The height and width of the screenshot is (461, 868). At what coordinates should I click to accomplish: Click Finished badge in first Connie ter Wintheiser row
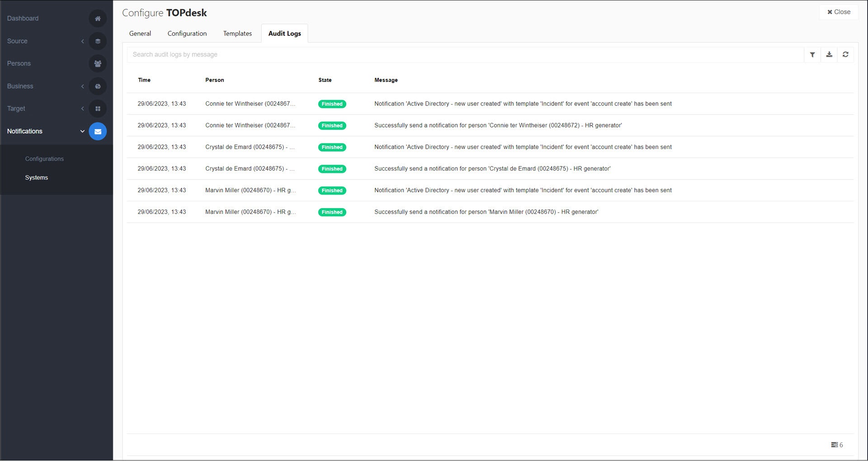332,104
